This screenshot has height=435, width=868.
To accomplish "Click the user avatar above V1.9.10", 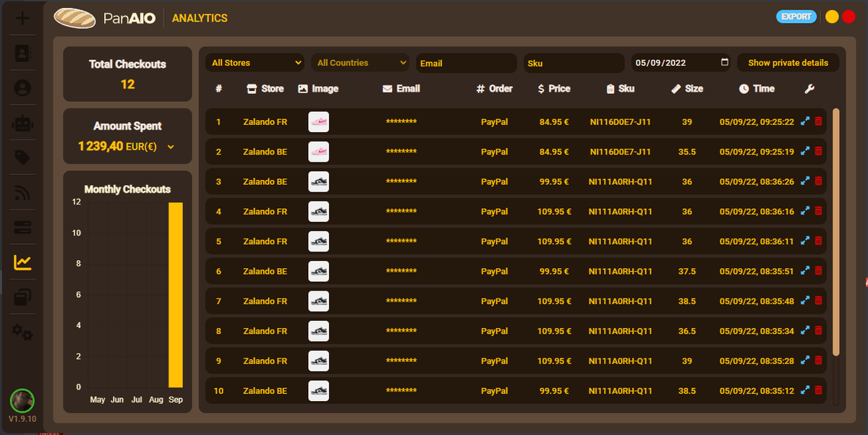I will 22,400.
